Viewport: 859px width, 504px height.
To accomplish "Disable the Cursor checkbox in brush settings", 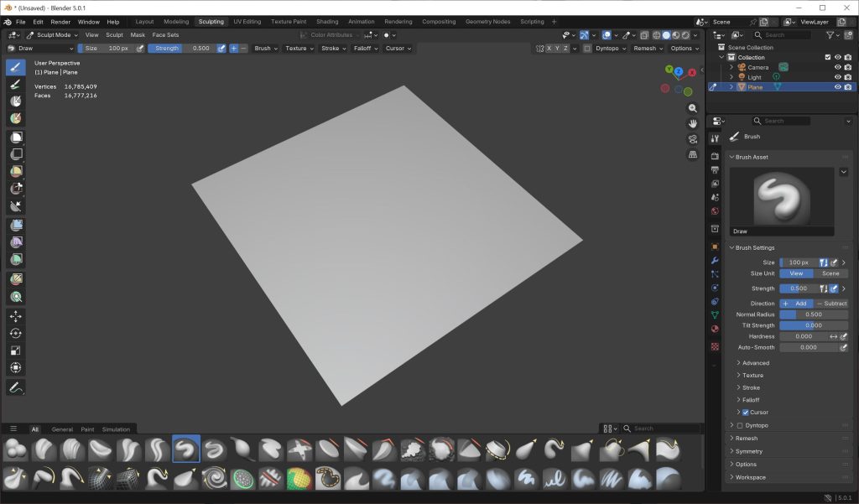I will (745, 413).
